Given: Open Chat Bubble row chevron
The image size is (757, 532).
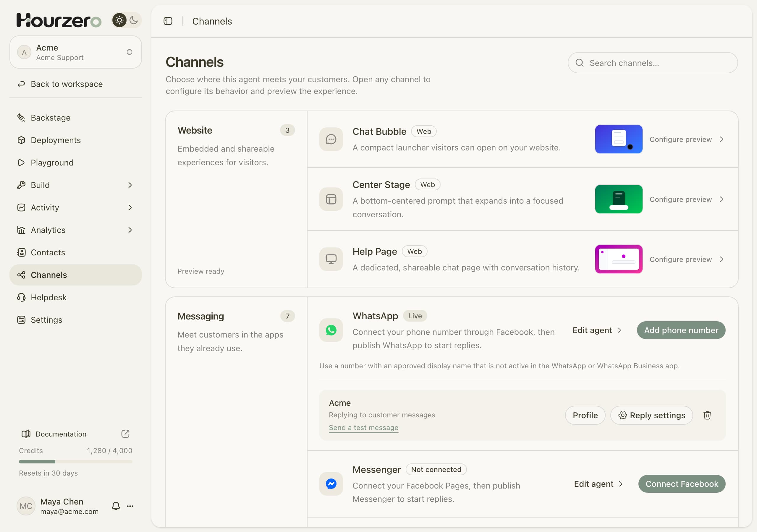Looking at the screenshot, I should 722,140.
